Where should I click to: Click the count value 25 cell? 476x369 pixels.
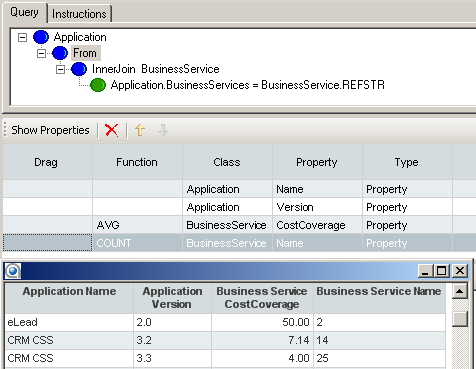pyautogui.click(x=379, y=358)
